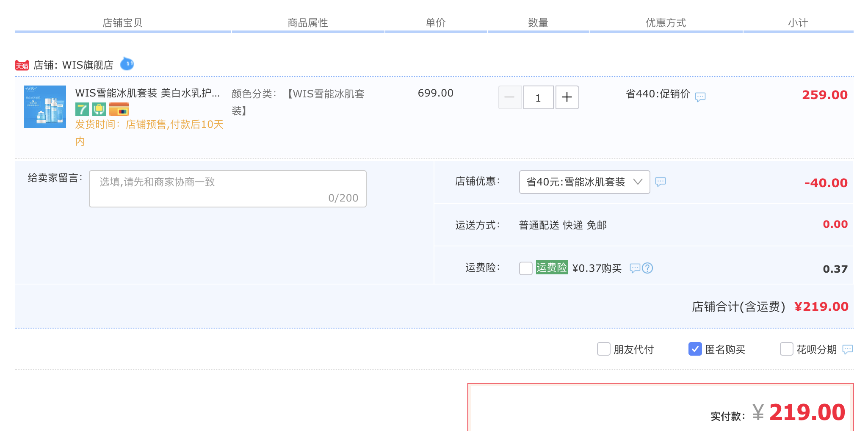This screenshot has height=431, width=868.
Task: Open the comment icon next to 促销价
Action: 700,97
